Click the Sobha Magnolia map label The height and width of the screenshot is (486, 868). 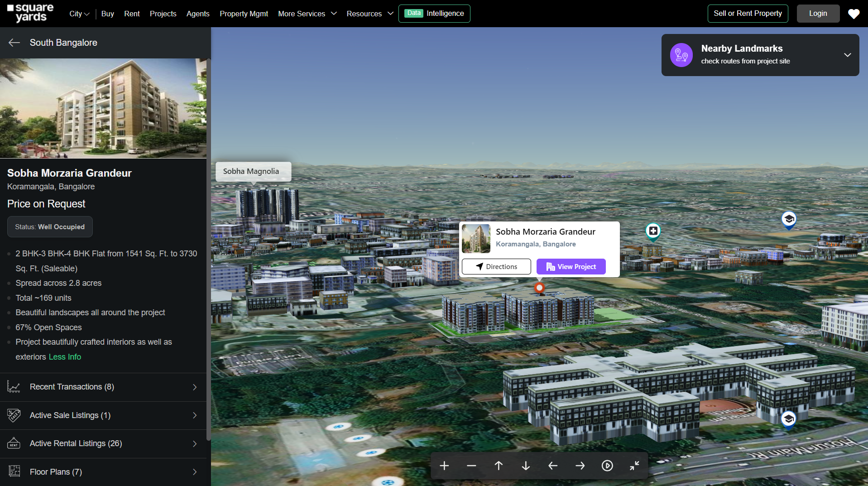(253, 172)
